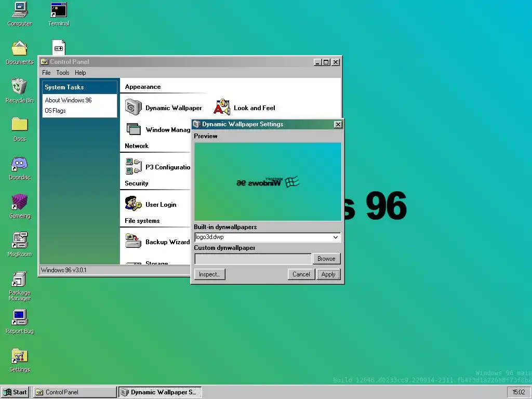Image resolution: width=532 pixels, height=399 pixels.
Task: Click the Security section heading
Action: (x=137, y=183)
